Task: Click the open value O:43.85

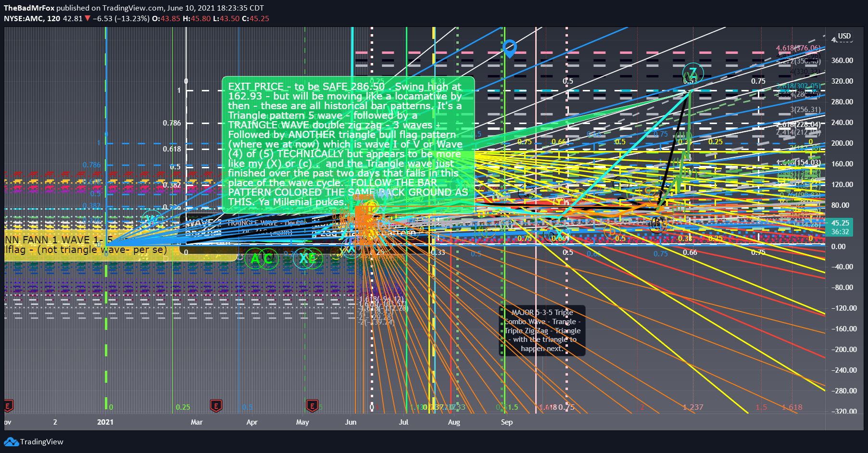Action: click(166, 18)
